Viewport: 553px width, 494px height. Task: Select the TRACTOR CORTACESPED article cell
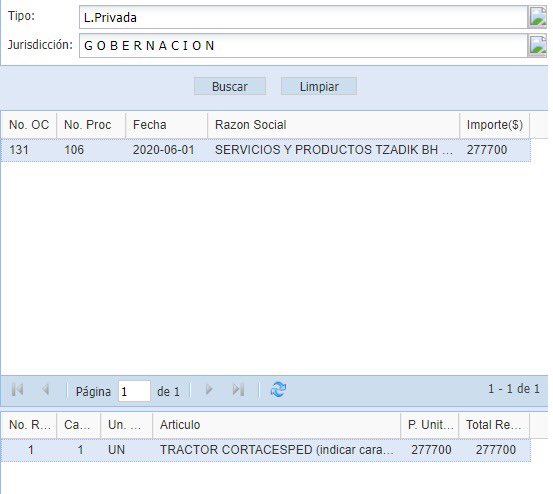tap(276, 450)
